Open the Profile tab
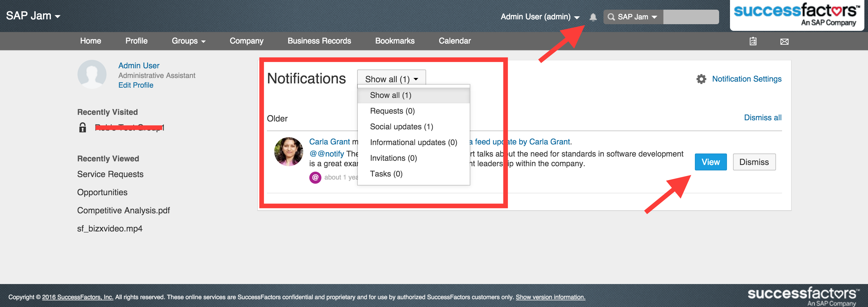This screenshot has width=868, height=307. click(x=136, y=41)
